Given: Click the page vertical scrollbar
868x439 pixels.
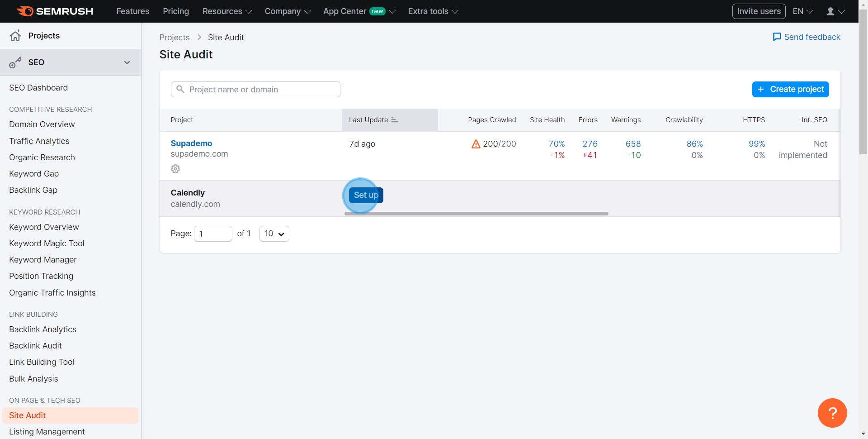Looking at the screenshot, I should tap(863, 81).
